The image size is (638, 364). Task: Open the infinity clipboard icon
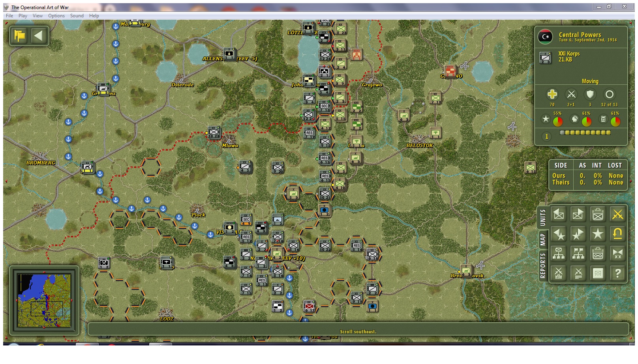point(598,254)
